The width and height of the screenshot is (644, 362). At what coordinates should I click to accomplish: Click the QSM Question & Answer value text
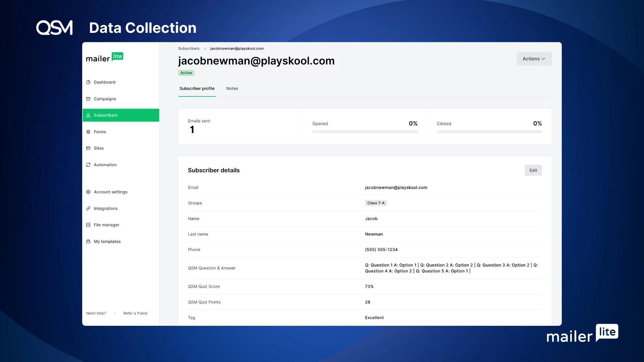tap(451, 268)
